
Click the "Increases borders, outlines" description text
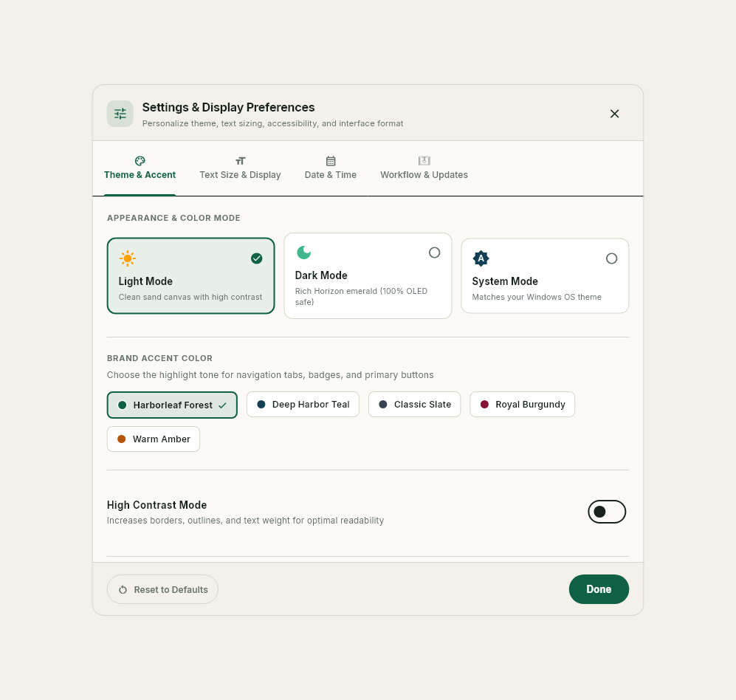[246, 521]
